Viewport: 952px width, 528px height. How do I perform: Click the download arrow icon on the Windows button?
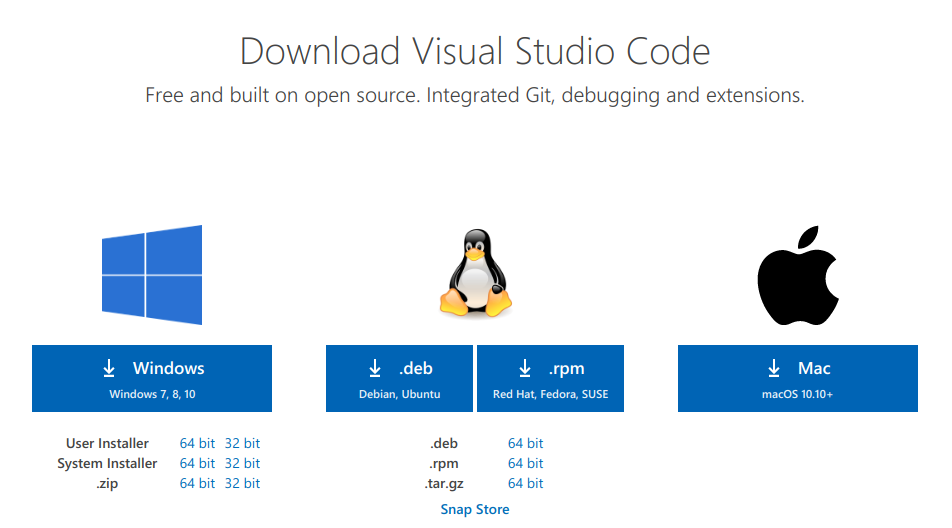(109, 368)
